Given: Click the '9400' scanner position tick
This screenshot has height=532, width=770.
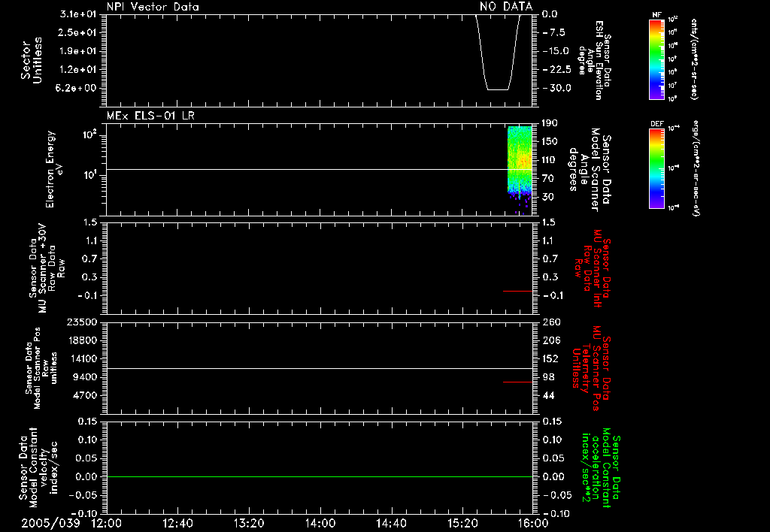Looking at the screenshot, I should [x=84, y=377].
